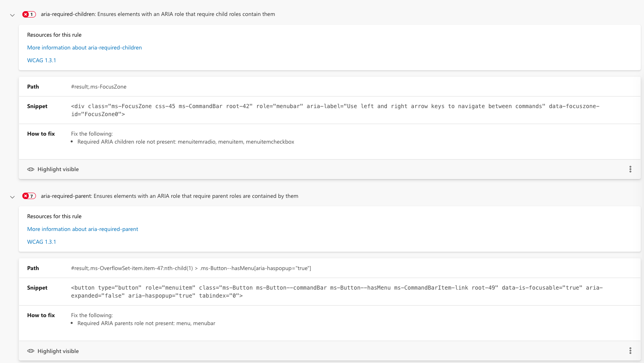Toggle Highlight visible for the aria-required-children issue
The height and width of the screenshot is (363, 644).
(58, 169)
